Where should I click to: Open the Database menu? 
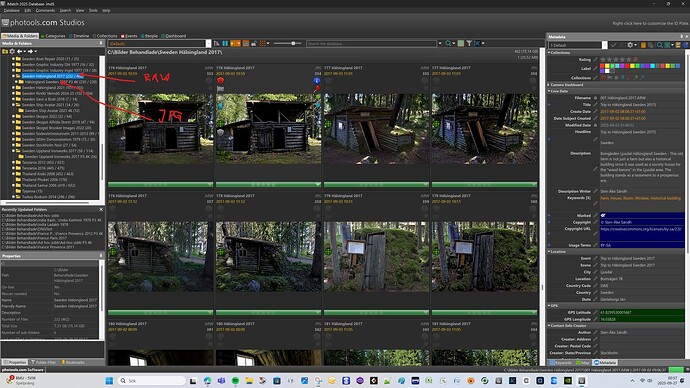[12, 10]
